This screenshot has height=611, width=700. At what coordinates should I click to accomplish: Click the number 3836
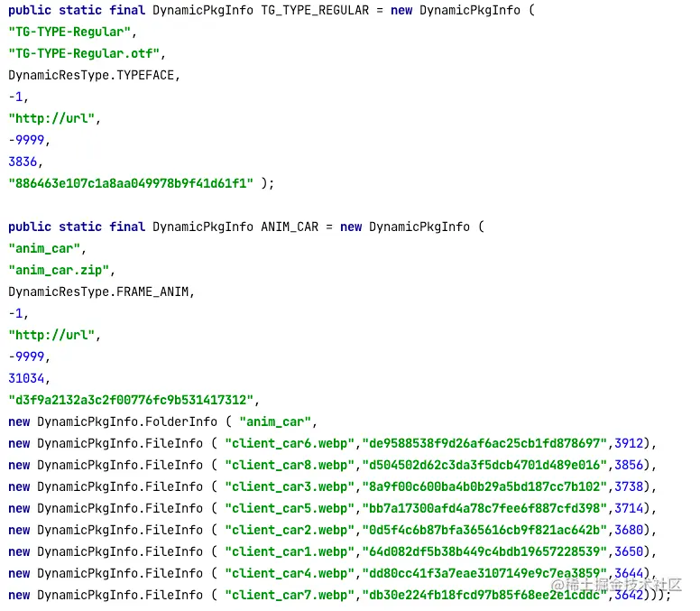click(x=23, y=162)
